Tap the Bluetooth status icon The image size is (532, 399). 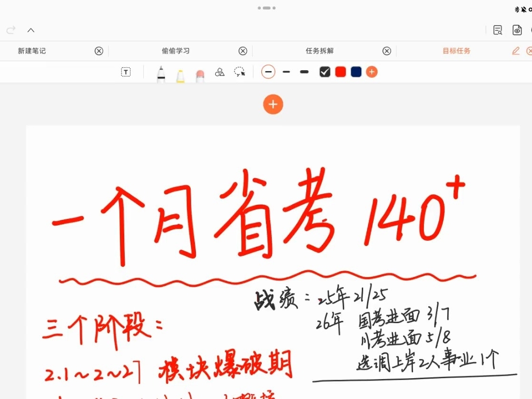pos(517,10)
